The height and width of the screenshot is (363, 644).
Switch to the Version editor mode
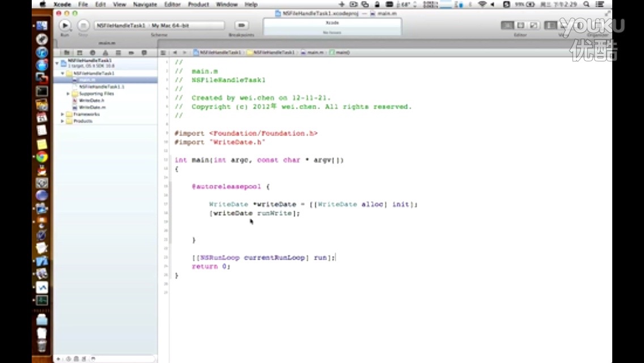[533, 26]
